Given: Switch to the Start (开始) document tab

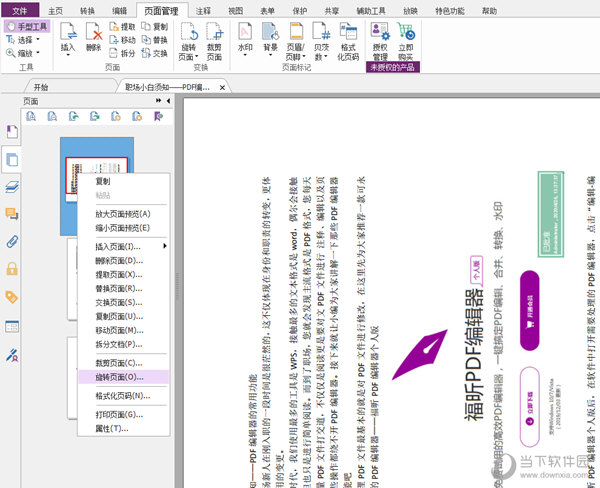Looking at the screenshot, I should (40, 87).
